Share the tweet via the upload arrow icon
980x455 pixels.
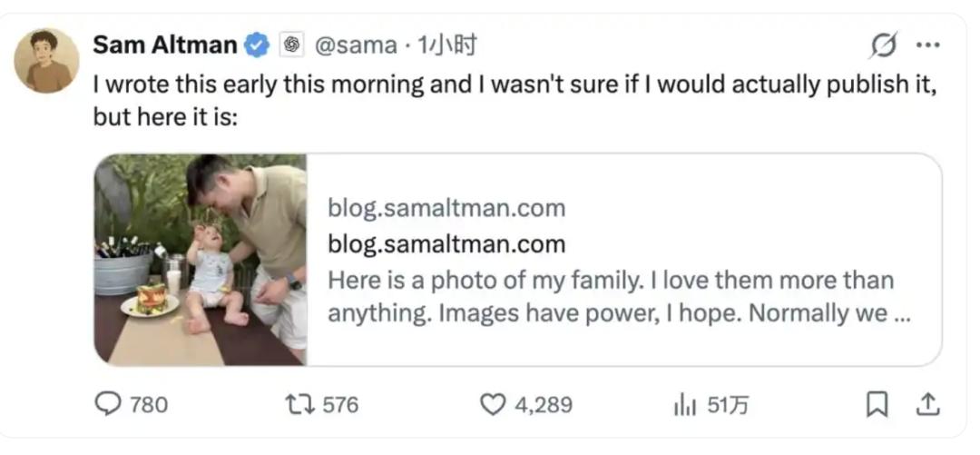[927, 404]
